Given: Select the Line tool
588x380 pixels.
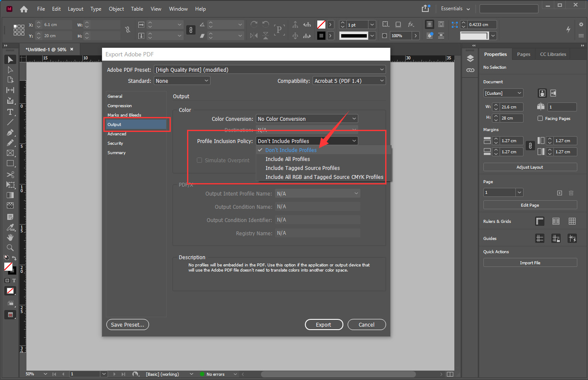Looking at the screenshot, I should coord(10,122).
